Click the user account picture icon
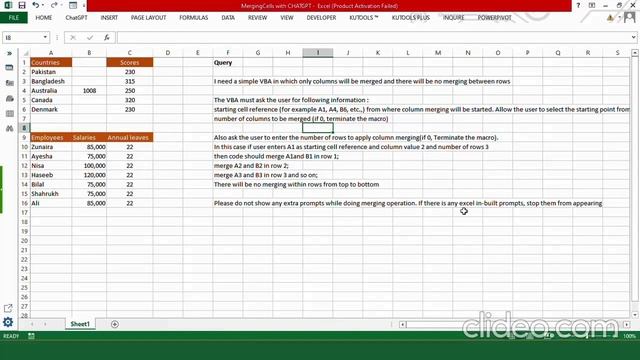Image resolution: width=640 pixels, height=360 pixels. coord(629,17)
